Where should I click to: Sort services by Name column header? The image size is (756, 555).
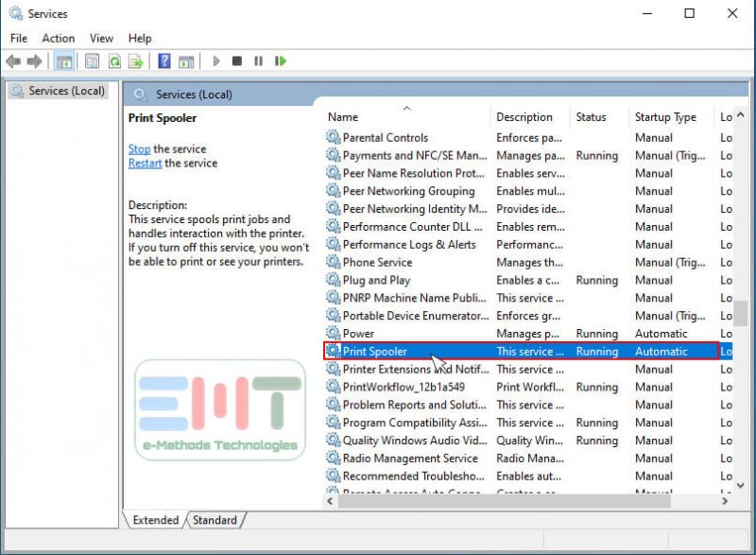343,117
